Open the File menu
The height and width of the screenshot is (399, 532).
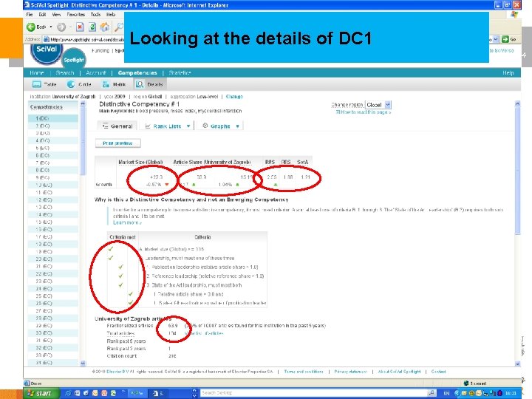point(30,15)
